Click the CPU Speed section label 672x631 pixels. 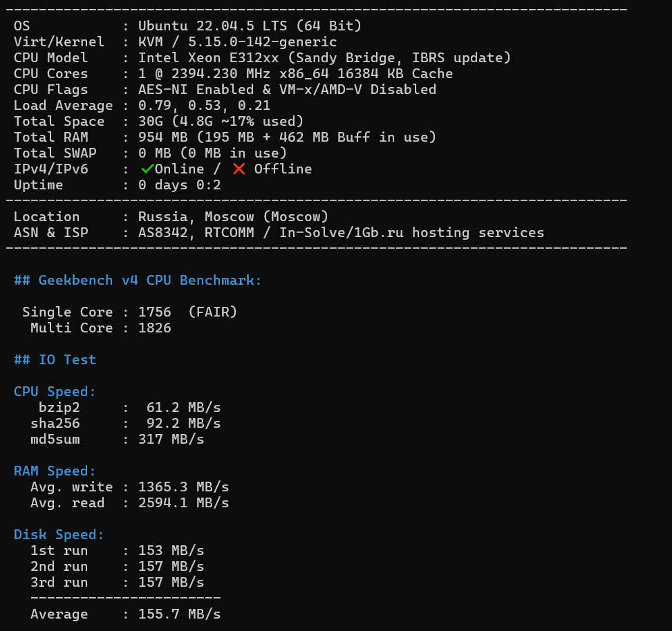click(x=55, y=392)
